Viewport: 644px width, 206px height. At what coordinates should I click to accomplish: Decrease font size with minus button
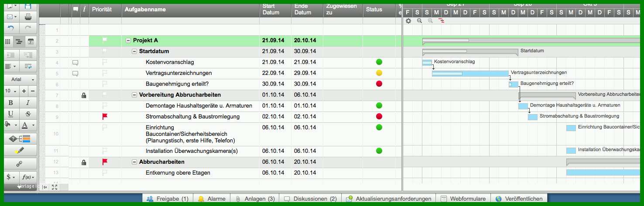[32, 91]
